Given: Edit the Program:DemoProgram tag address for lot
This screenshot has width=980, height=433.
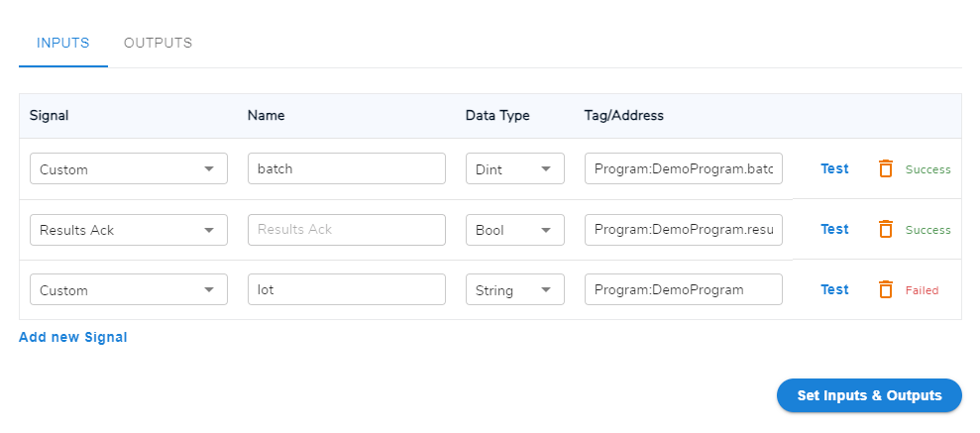Looking at the screenshot, I should [x=684, y=290].
